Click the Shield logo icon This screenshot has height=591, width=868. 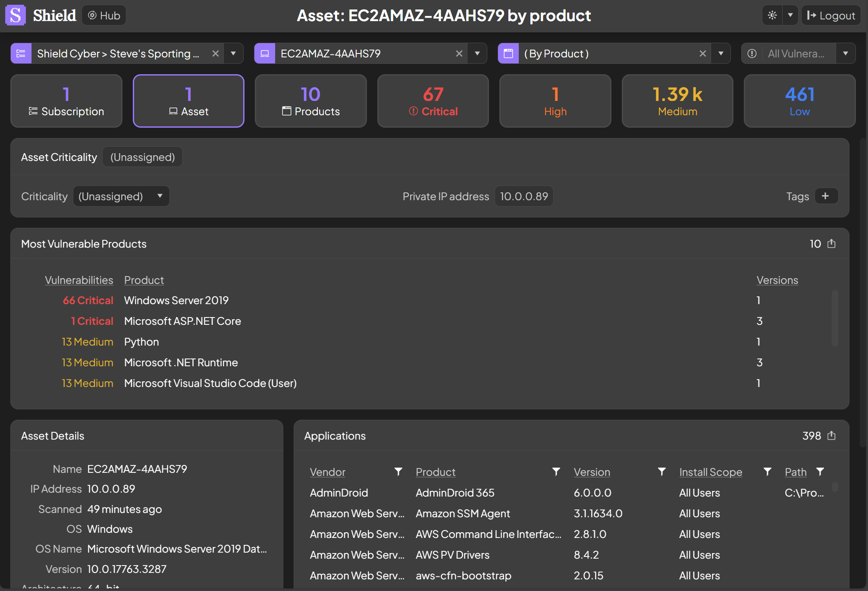coord(16,16)
